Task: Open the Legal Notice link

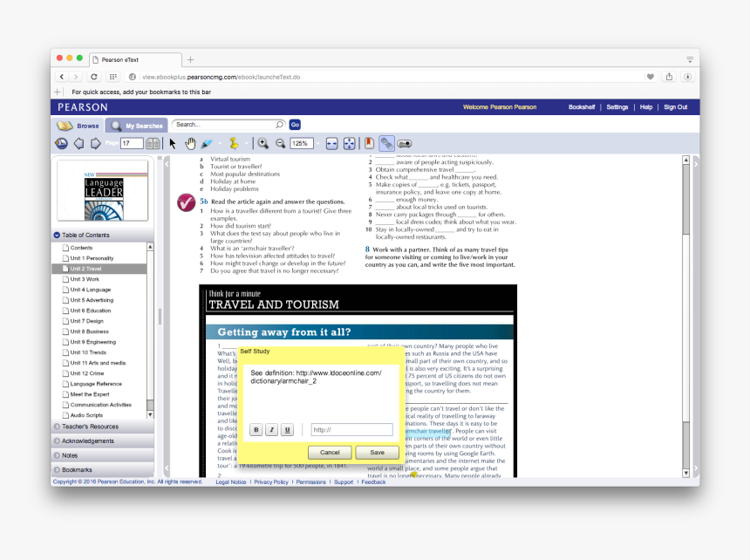Action: [x=231, y=482]
